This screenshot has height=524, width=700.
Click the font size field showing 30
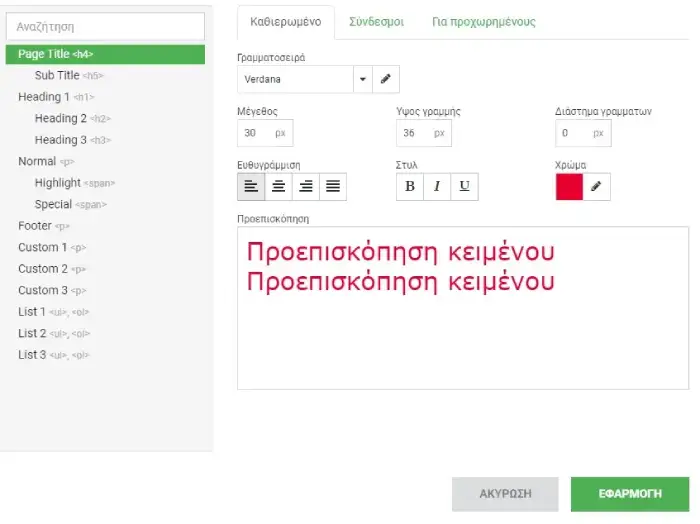tap(265, 133)
